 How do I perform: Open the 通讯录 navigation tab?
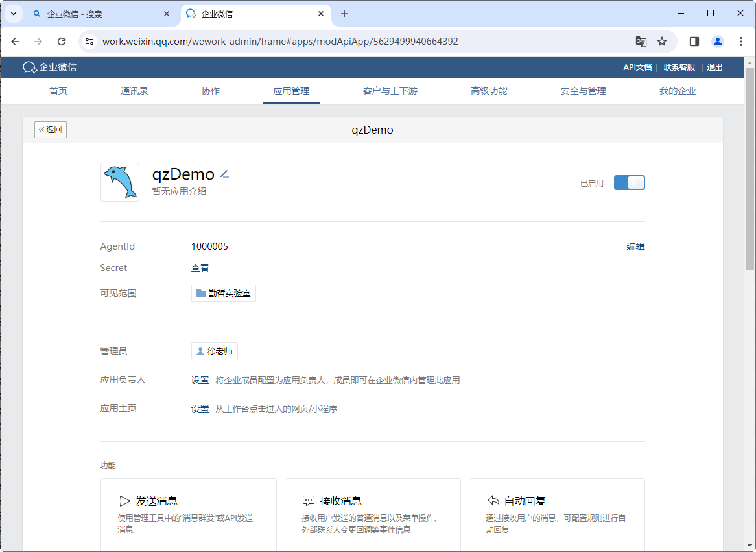[x=134, y=91]
